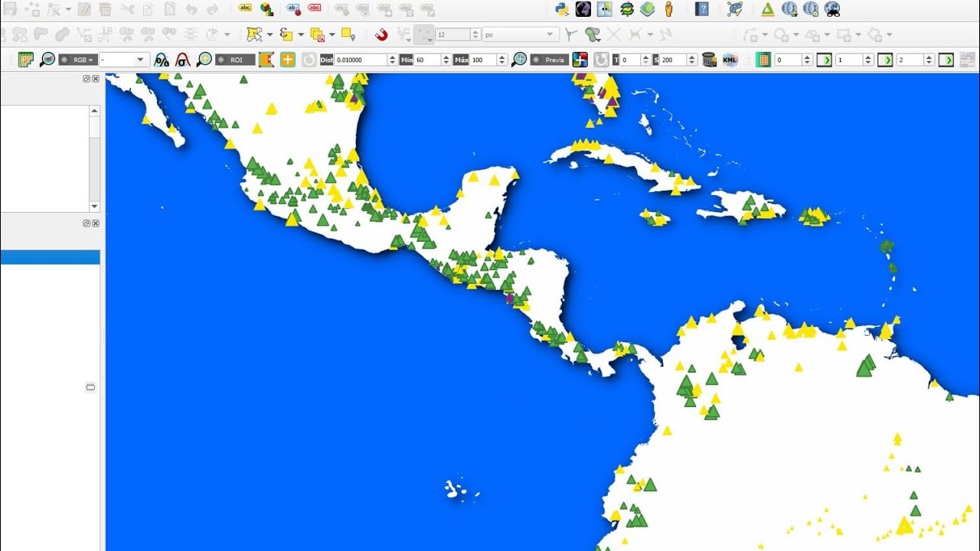Click green arrow button after value 0
980x551 pixels.
[825, 60]
